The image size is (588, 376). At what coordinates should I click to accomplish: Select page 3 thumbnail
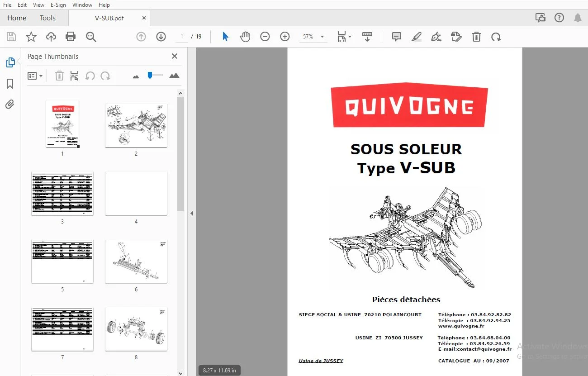62,193
